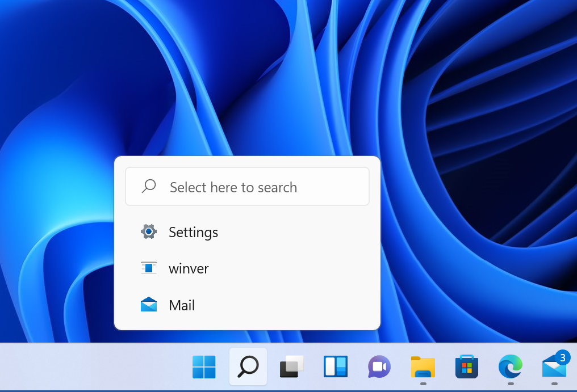This screenshot has height=392, width=577.
Task: Launch Microsoft Edge browser
Action: (x=510, y=367)
